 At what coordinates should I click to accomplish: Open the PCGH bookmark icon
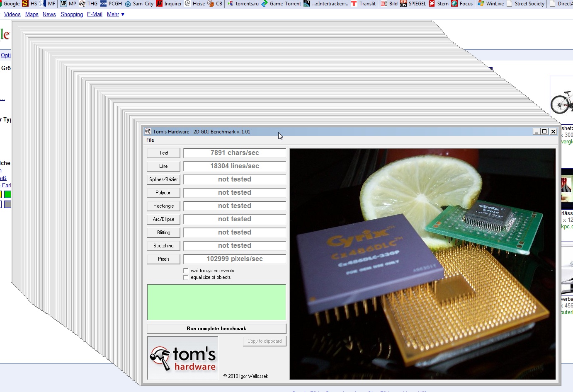coord(103,3)
